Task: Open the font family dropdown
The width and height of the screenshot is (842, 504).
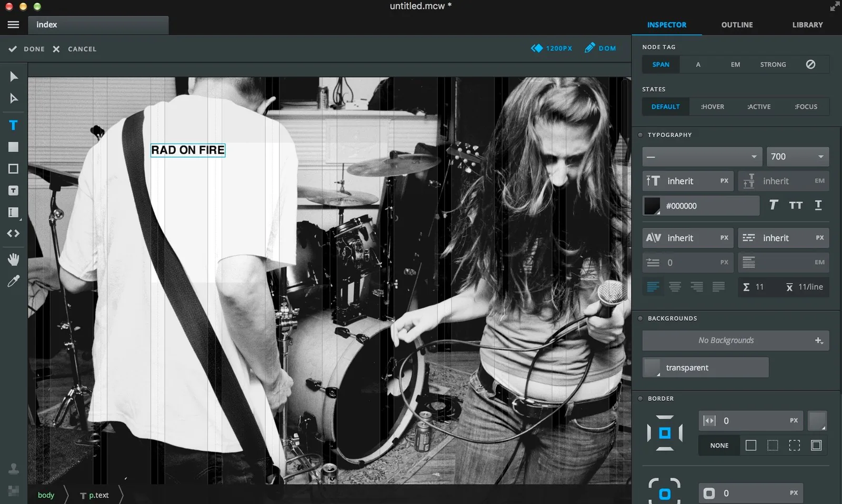Action: [x=702, y=157]
